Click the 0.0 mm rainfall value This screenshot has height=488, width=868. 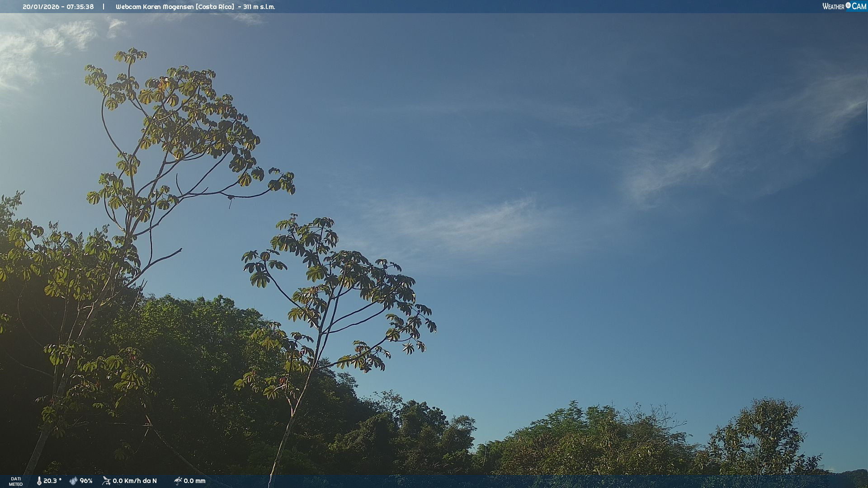tap(194, 481)
